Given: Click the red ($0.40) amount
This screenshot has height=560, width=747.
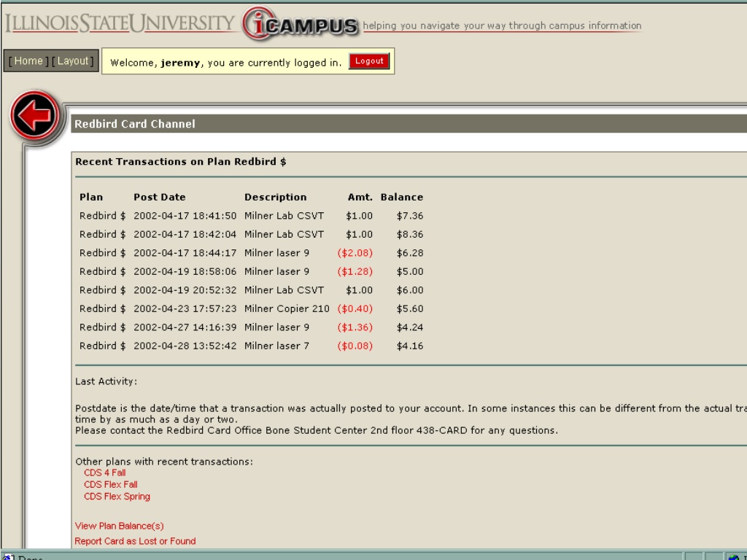Looking at the screenshot, I should [355, 308].
